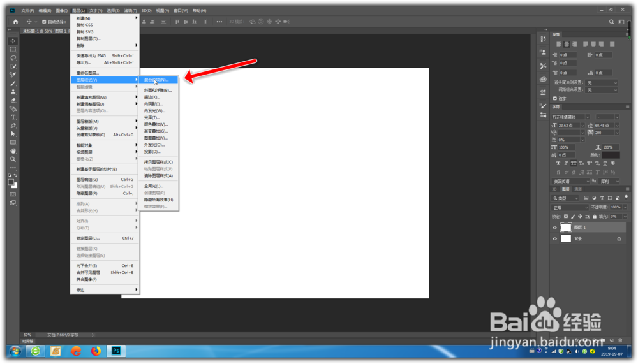
Task: Click 斜面和浮雕(B)... in submenu
Action: point(158,91)
